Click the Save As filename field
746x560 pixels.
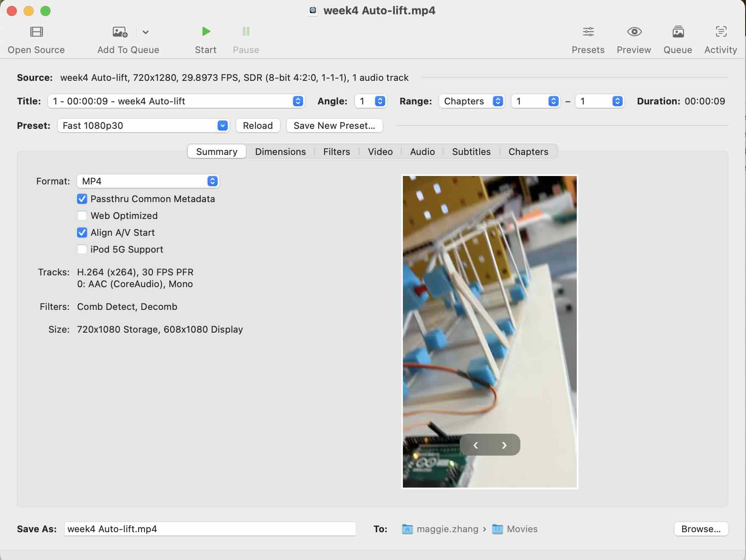tap(210, 529)
